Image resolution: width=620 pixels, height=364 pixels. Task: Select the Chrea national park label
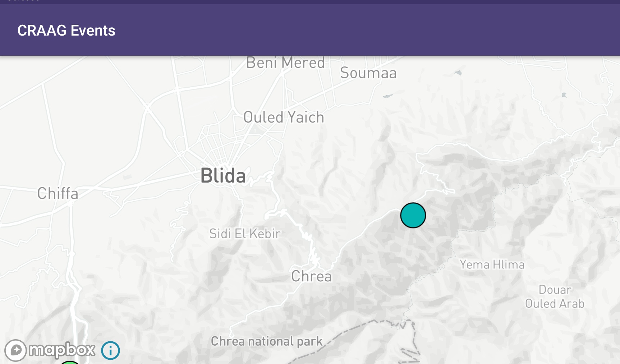267,341
